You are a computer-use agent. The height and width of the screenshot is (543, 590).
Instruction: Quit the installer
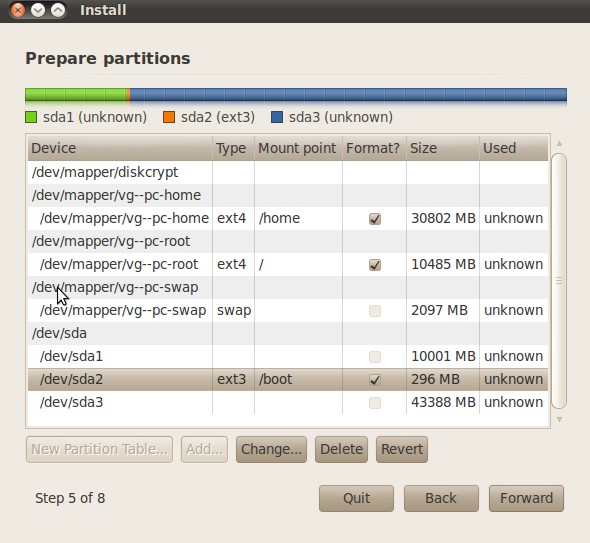point(356,498)
